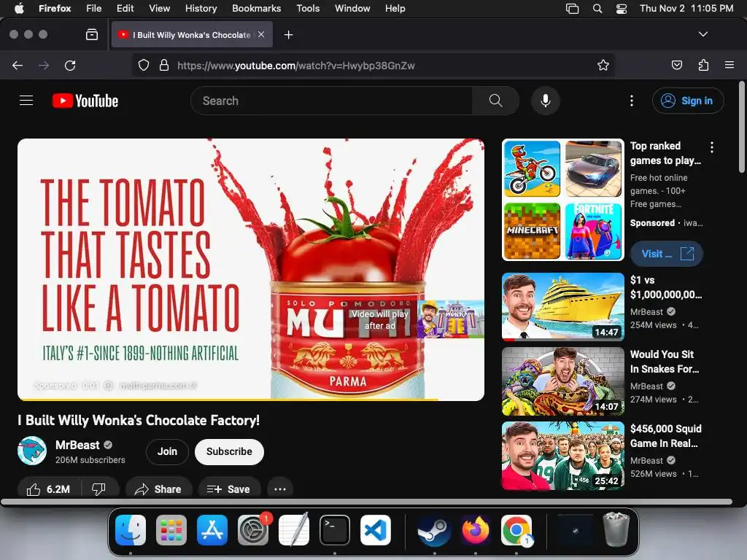Open the Bookmarks menu
Image resolution: width=747 pixels, height=560 pixels.
pos(256,8)
